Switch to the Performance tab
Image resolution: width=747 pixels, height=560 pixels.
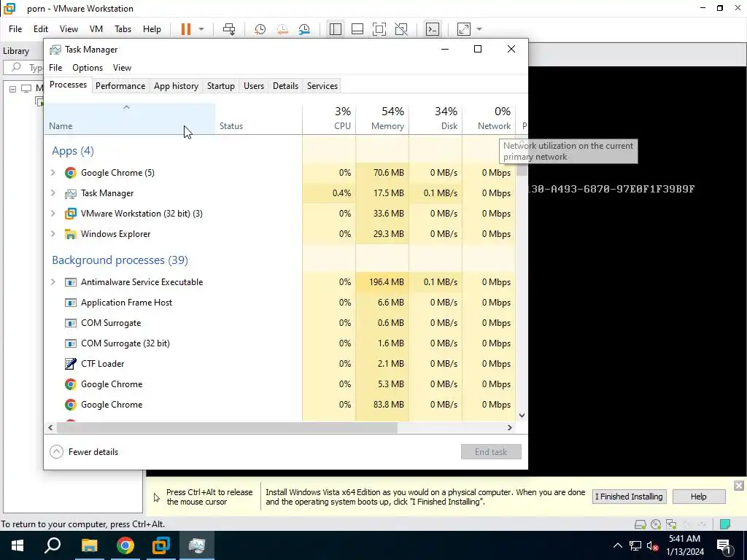tap(120, 86)
